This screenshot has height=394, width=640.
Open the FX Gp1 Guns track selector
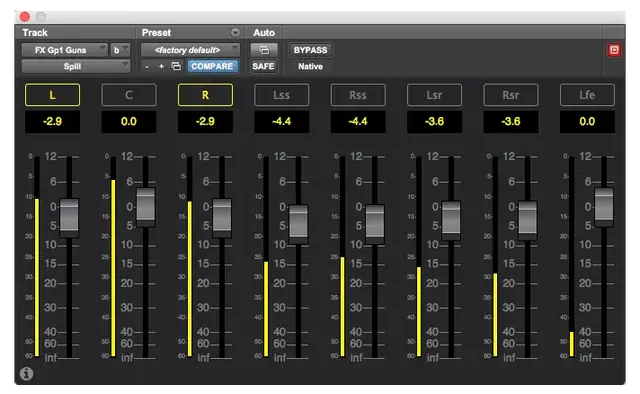pyautogui.click(x=64, y=50)
